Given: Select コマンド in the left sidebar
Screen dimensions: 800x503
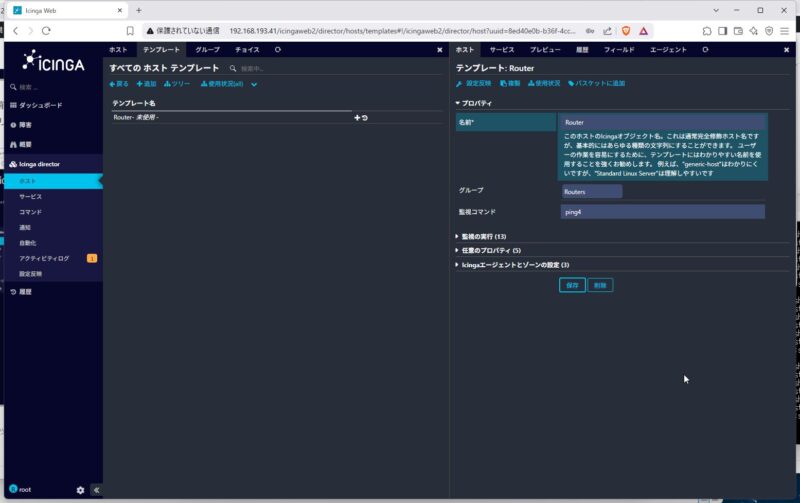Looking at the screenshot, I should coord(31,212).
